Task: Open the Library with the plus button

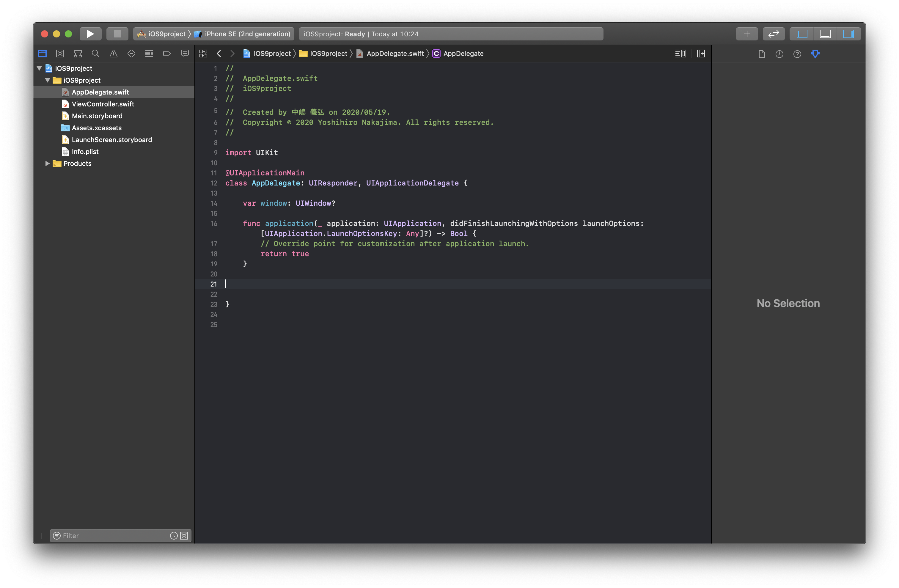Action: (746, 34)
